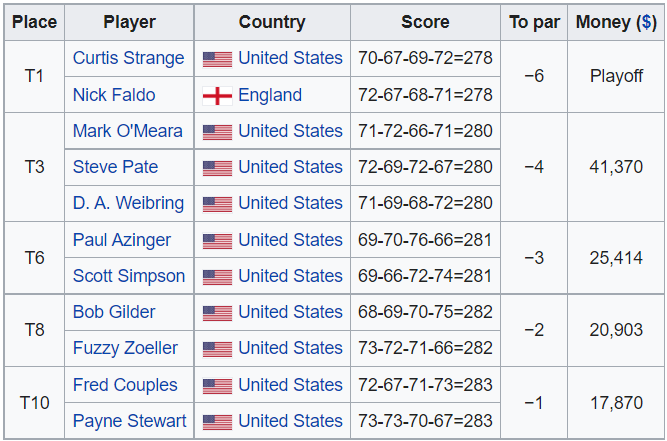The width and height of the screenshot is (667, 441).
Task: Click the US flag beside Curtis Strange
Action: tap(217, 59)
